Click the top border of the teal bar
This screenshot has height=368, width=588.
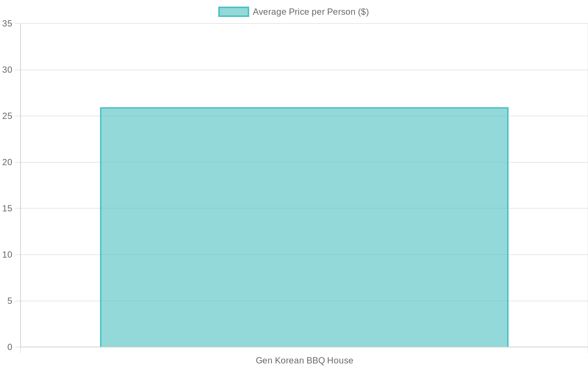(x=304, y=108)
